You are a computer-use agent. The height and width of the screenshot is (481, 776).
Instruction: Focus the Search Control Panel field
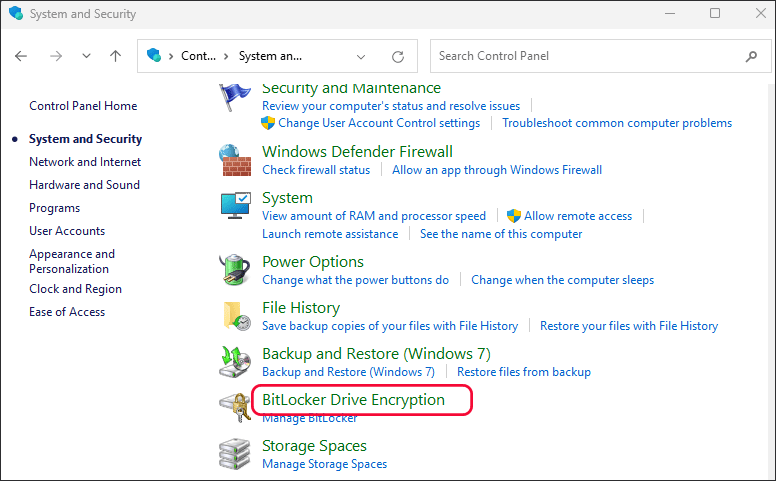pyautogui.click(x=600, y=56)
